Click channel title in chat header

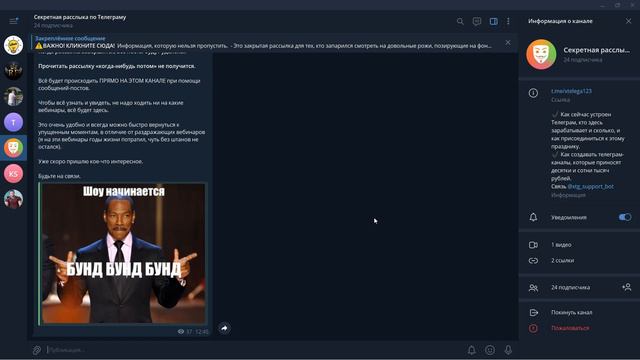[80, 17]
